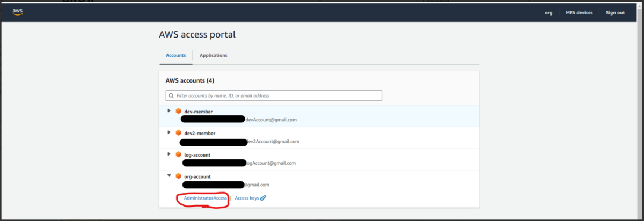Viewport: 644px width, 221px height.
Task: Focus the filter accounts search field
Action: [x=274, y=95]
